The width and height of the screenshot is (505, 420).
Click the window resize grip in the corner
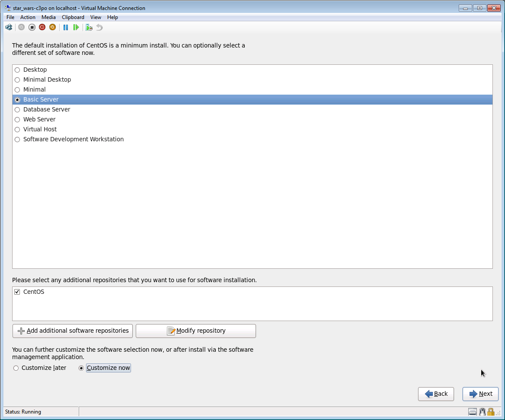(499, 413)
